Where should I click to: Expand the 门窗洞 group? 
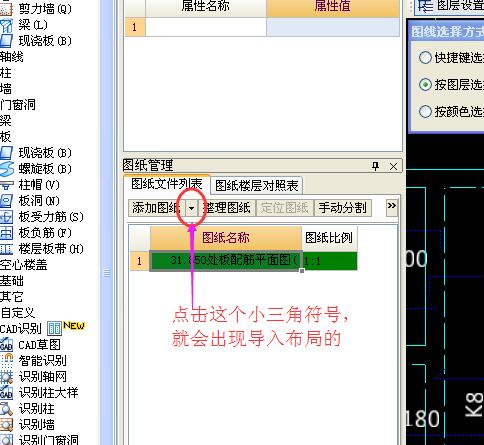pyautogui.click(x=18, y=105)
